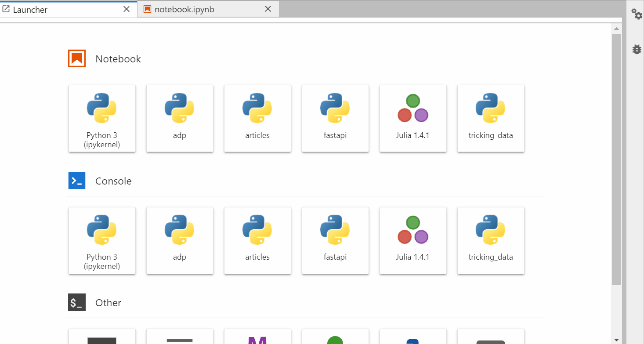This screenshot has width=644, height=344.
Task: Open the property inspector gears icon
Action: tap(637, 14)
